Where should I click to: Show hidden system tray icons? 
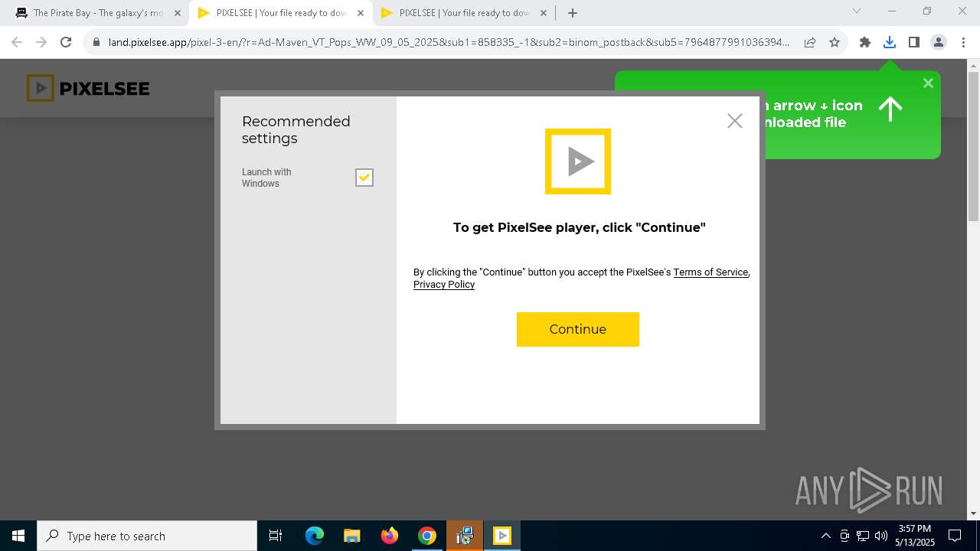[x=825, y=536]
